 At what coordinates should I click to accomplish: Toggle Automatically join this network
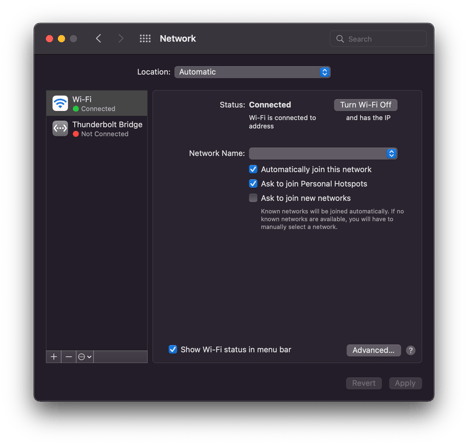click(x=253, y=169)
